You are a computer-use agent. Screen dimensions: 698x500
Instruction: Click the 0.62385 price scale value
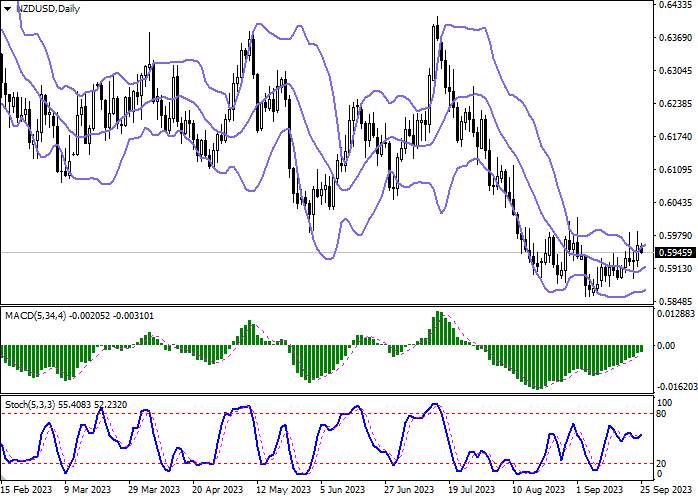[x=675, y=103]
